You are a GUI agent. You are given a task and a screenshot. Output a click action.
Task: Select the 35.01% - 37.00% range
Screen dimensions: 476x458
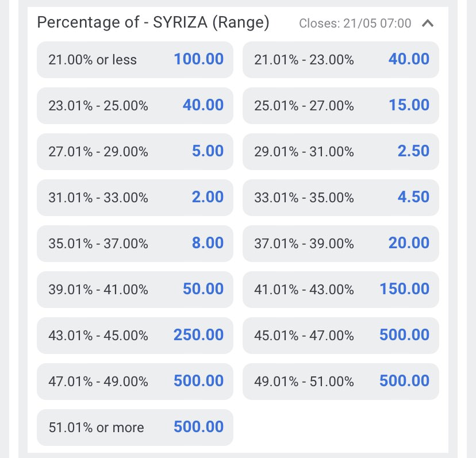(135, 243)
